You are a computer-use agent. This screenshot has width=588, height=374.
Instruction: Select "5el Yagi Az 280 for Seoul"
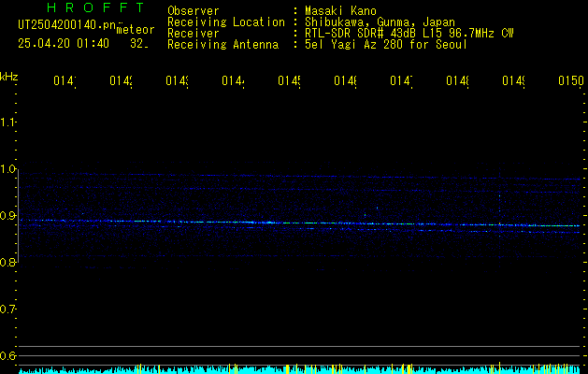point(386,45)
